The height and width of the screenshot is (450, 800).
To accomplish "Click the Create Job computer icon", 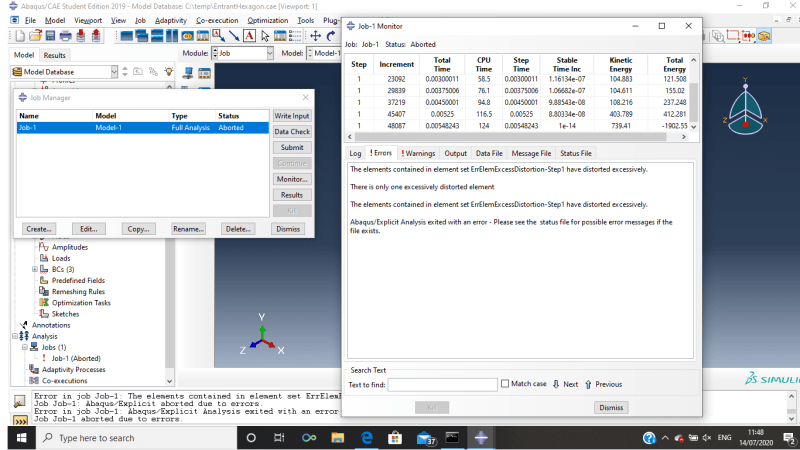I will (188, 73).
